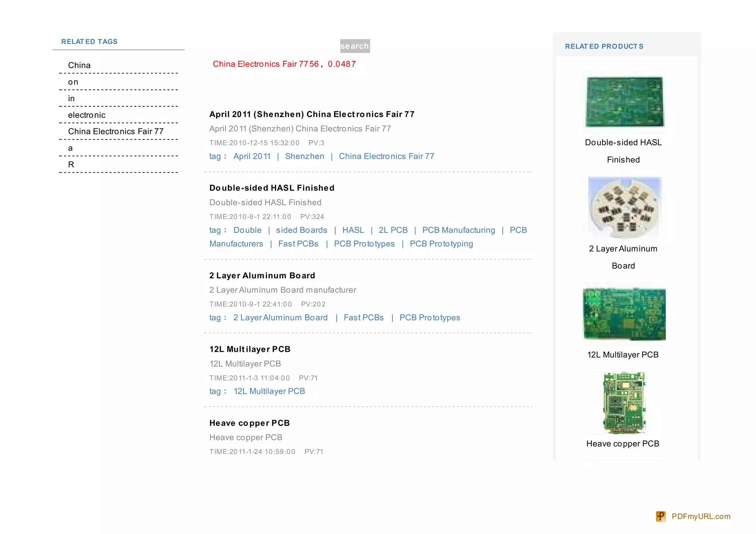This screenshot has width=756, height=534.
Task: Open the Heave copper PCB result title
Action: tap(249, 423)
